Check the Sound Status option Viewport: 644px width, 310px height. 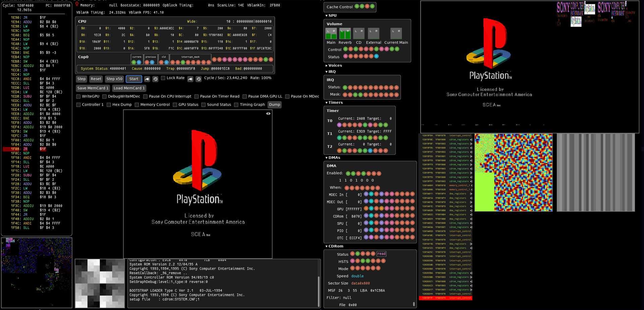pyautogui.click(x=203, y=105)
